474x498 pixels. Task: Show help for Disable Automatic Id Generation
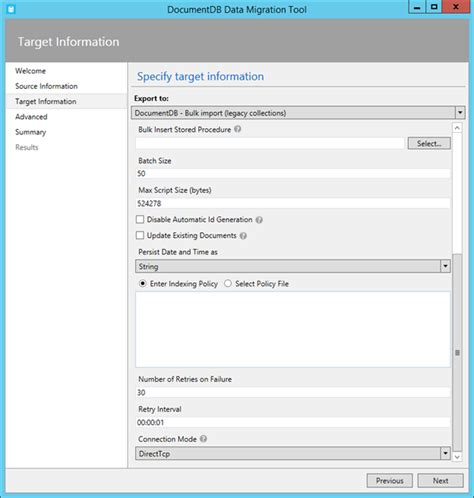click(x=259, y=220)
